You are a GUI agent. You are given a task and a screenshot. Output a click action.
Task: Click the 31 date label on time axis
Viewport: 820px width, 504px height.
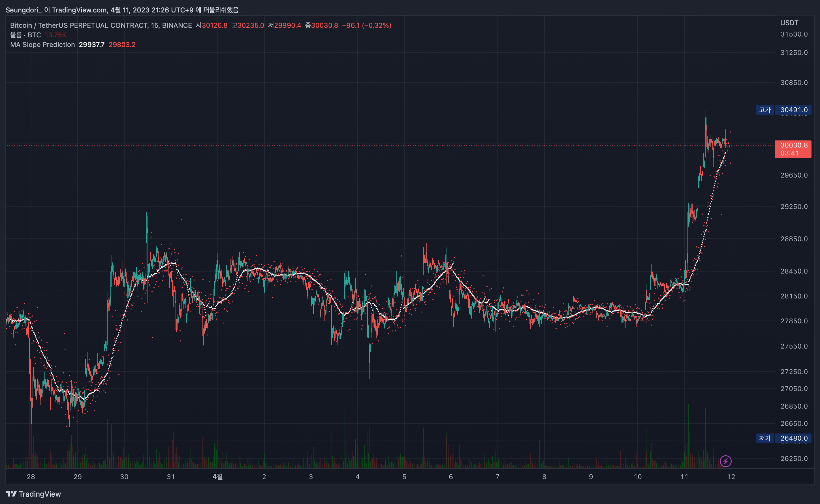[171, 477]
